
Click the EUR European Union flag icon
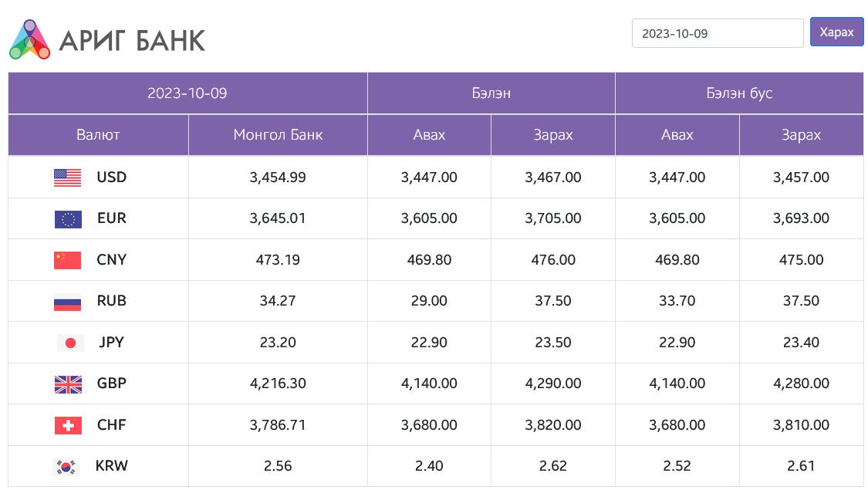click(x=67, y=219)
